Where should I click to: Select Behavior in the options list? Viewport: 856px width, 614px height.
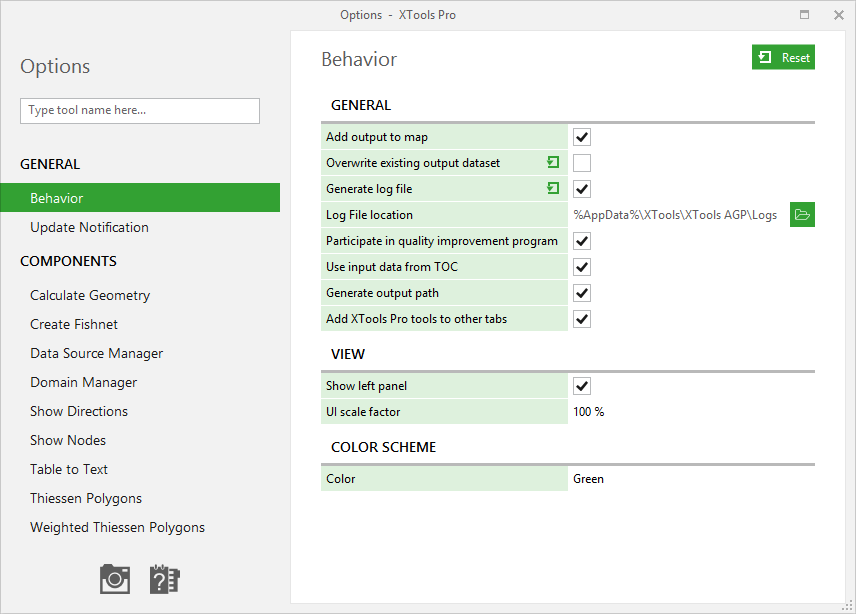click(x=140, y=198)
